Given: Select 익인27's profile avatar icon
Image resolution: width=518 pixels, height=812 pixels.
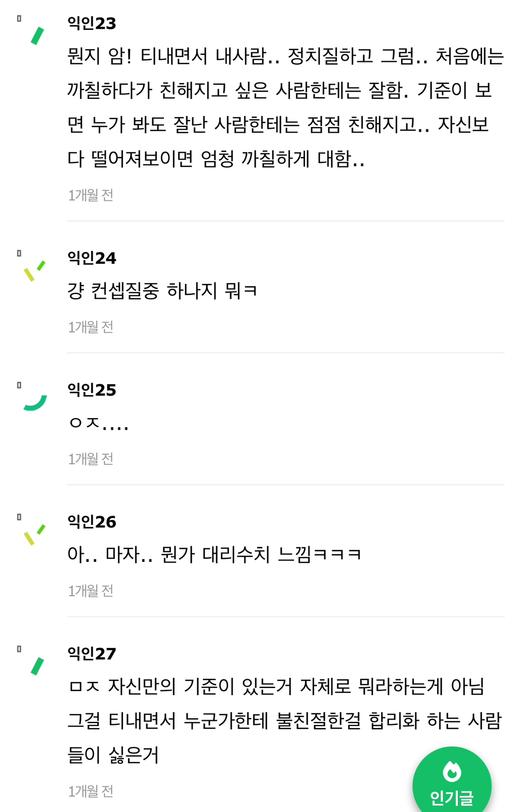Looking at the screenshot, I should click(37, 666).
